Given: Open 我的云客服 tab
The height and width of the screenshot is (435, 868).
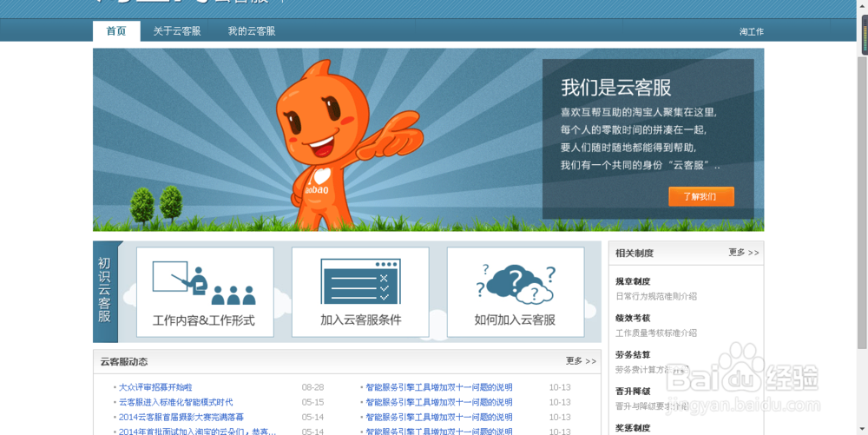Looking at the screenshot, I should click(x=252, y=31).
